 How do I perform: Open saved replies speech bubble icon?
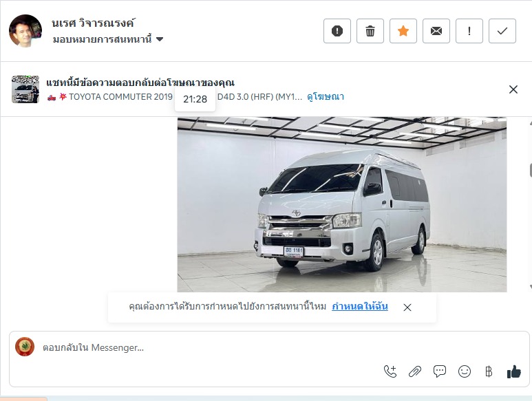440,371
